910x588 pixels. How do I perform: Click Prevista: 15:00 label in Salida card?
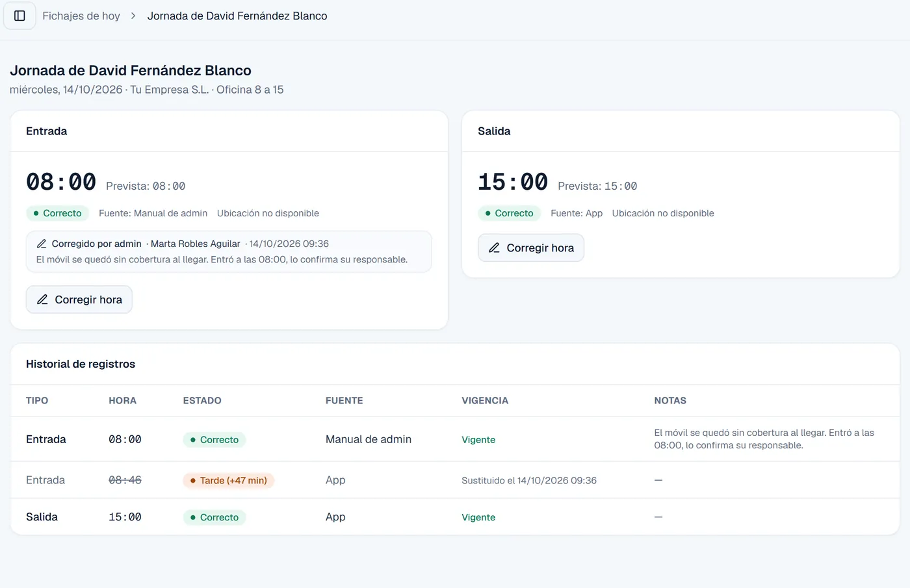pos(597,186)
